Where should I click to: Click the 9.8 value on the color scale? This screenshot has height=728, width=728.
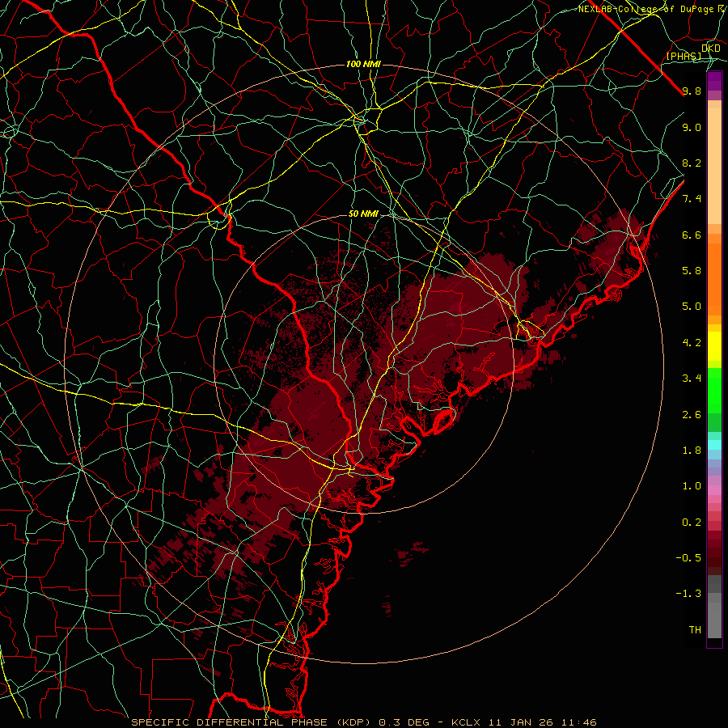(x=692, y=91)
